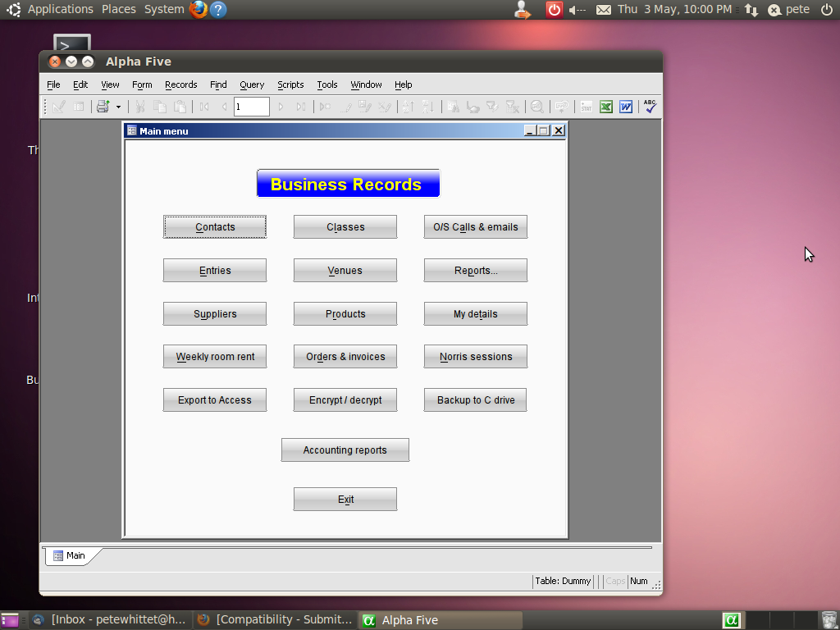Open the print options dropdown arrow
The image size is (840, 630).
[118, 107]
